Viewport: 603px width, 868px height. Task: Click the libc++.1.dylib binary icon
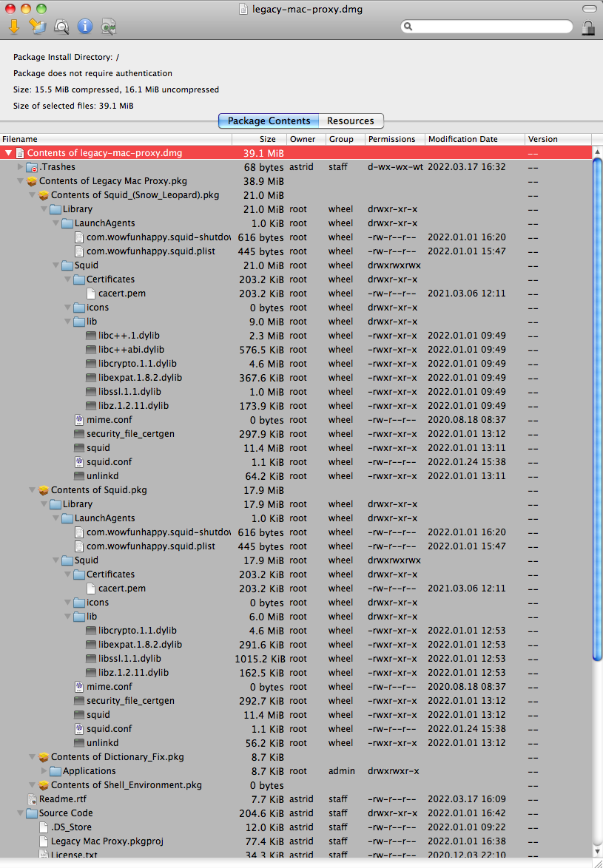(x=91, y=336)
